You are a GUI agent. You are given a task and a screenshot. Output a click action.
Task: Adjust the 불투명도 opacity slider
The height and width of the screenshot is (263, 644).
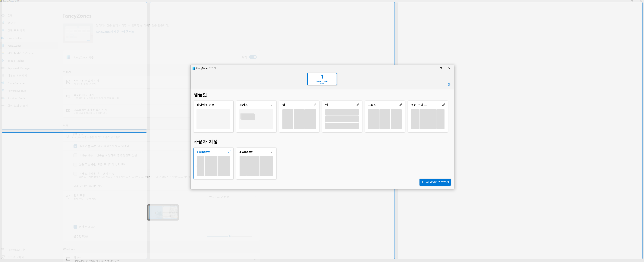[x=229, y=236]
